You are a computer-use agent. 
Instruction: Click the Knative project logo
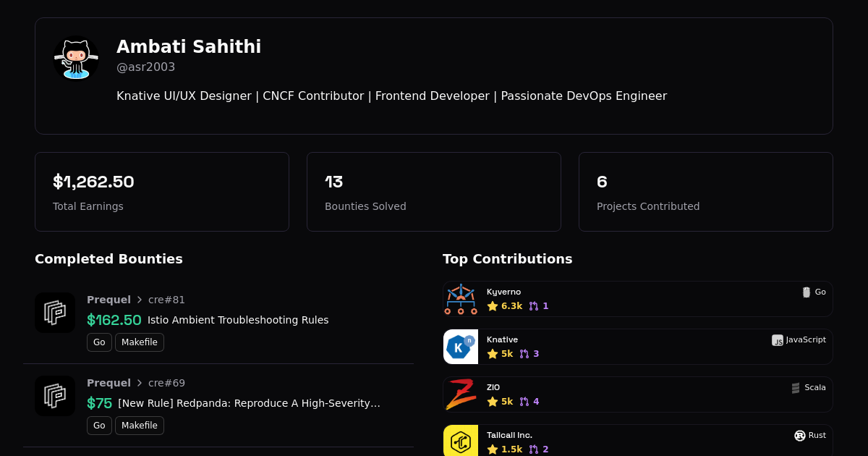point(461,347)
